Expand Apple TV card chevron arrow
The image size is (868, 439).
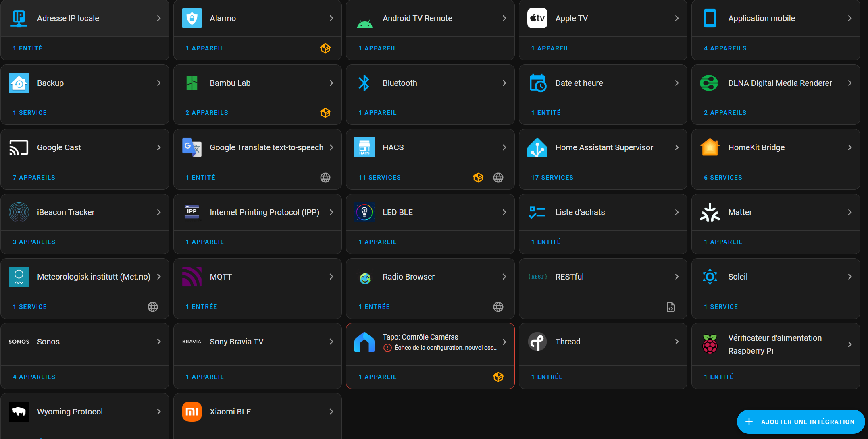point(677,18)
